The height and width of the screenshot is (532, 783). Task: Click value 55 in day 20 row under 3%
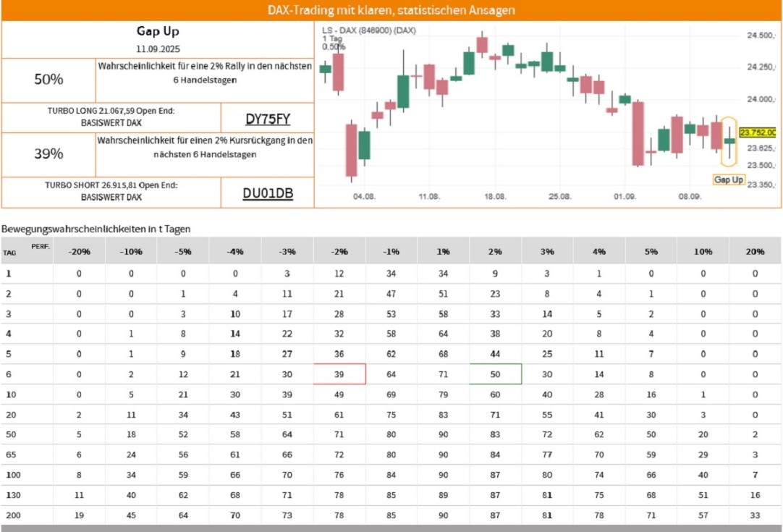pos(547,415)
